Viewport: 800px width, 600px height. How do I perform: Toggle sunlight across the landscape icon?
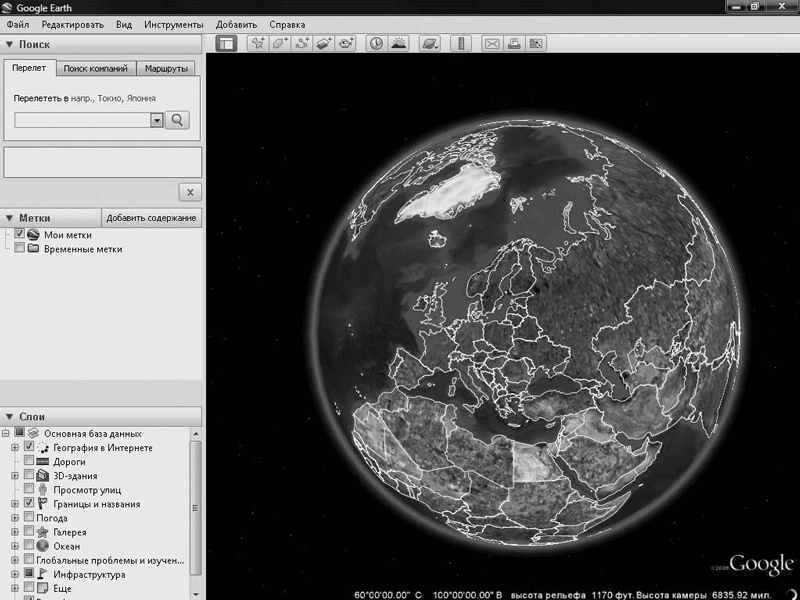pyautogui.click(x=398, y=43)
